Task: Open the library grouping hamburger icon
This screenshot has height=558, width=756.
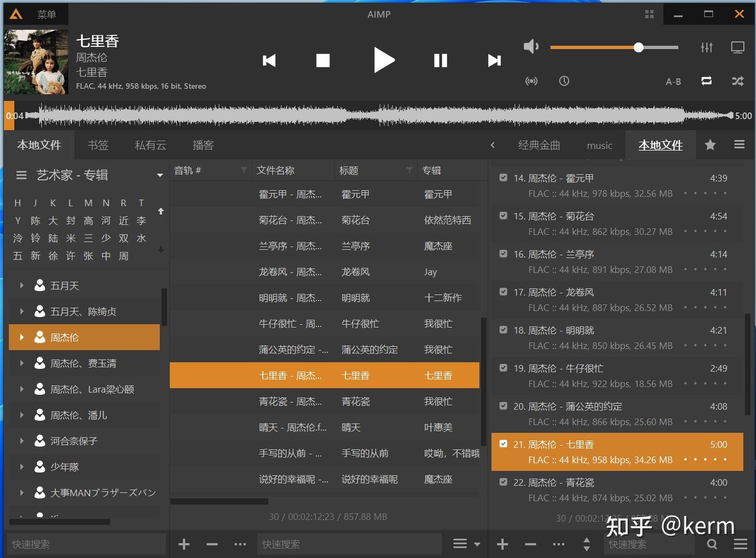Action: pos(21,175)
